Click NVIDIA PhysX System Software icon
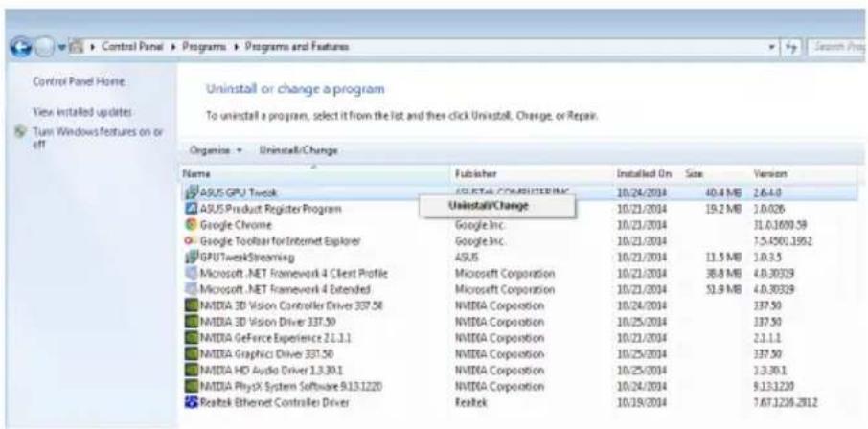The image size is (868, 429). [x=191, y=386]
